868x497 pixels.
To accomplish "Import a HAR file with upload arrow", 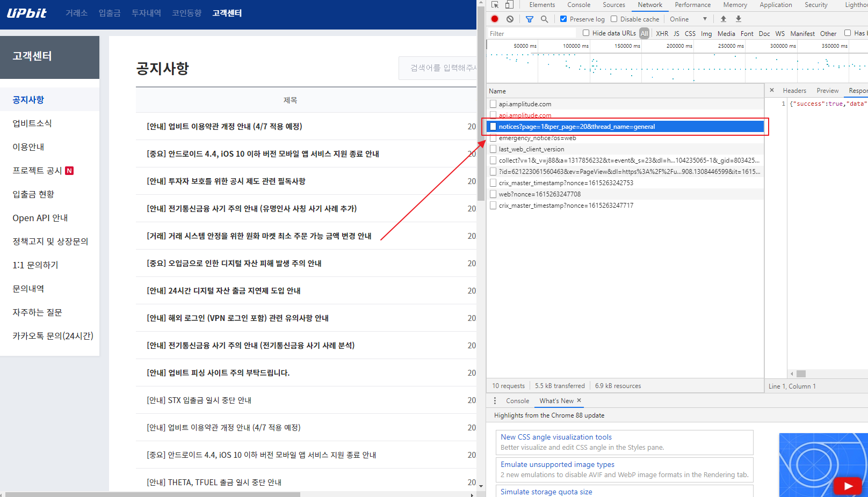I will pos(724,19).
